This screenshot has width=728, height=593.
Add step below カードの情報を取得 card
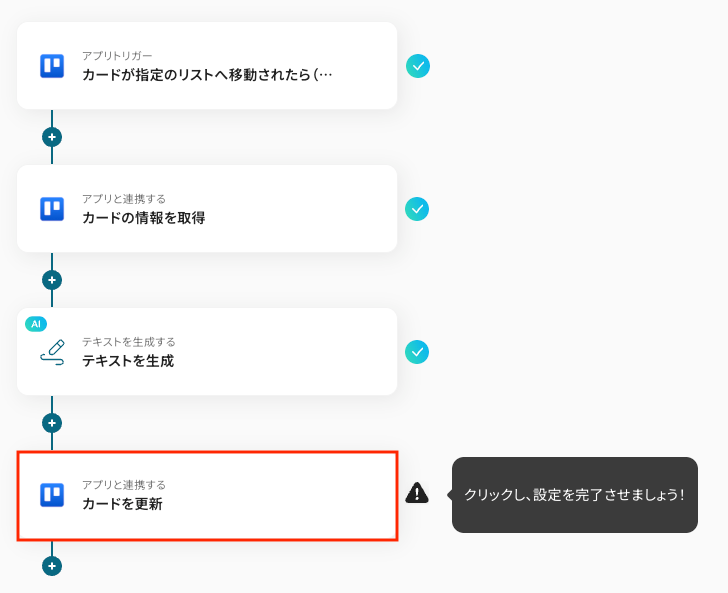point(52,280)
